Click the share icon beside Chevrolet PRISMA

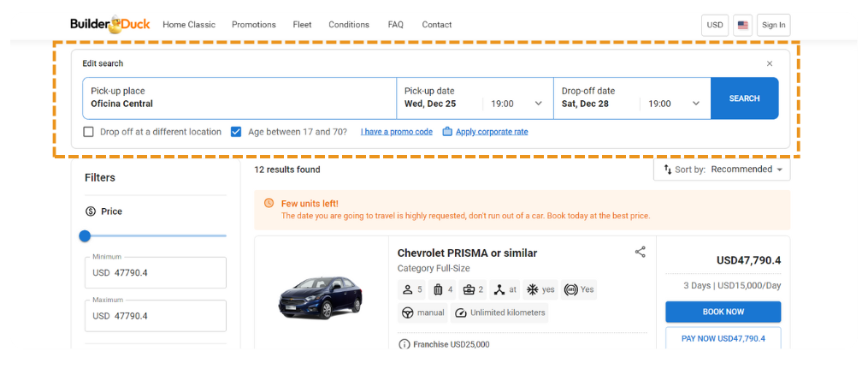640,252
